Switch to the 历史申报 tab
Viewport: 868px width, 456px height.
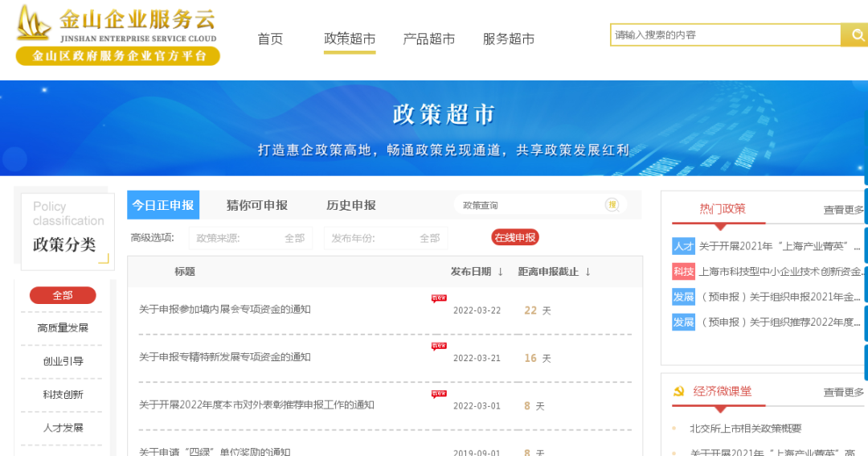pyautogui.click(x=351, y=205)
